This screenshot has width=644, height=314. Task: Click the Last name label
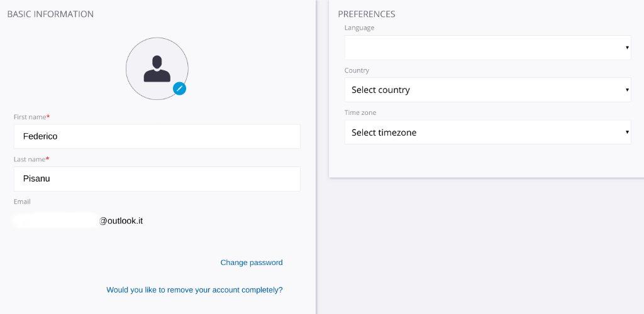(31, 159)
